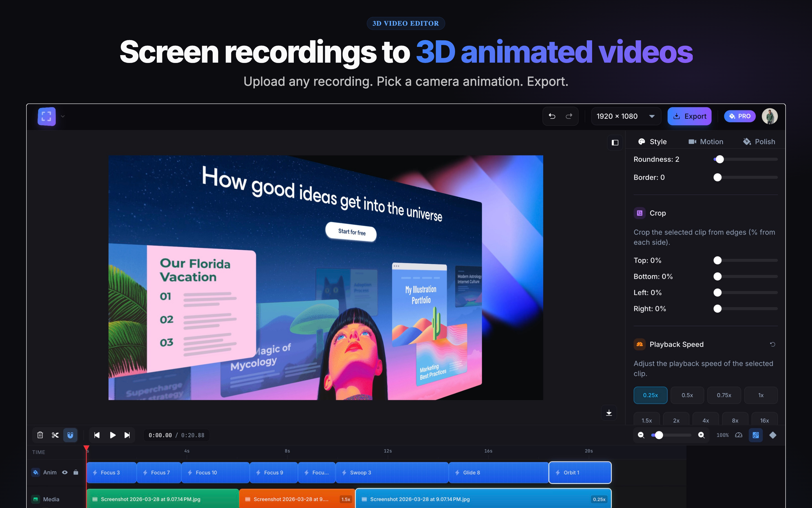Redo the last action
Viewport: 812px width, 508px height.
[569, 116]
